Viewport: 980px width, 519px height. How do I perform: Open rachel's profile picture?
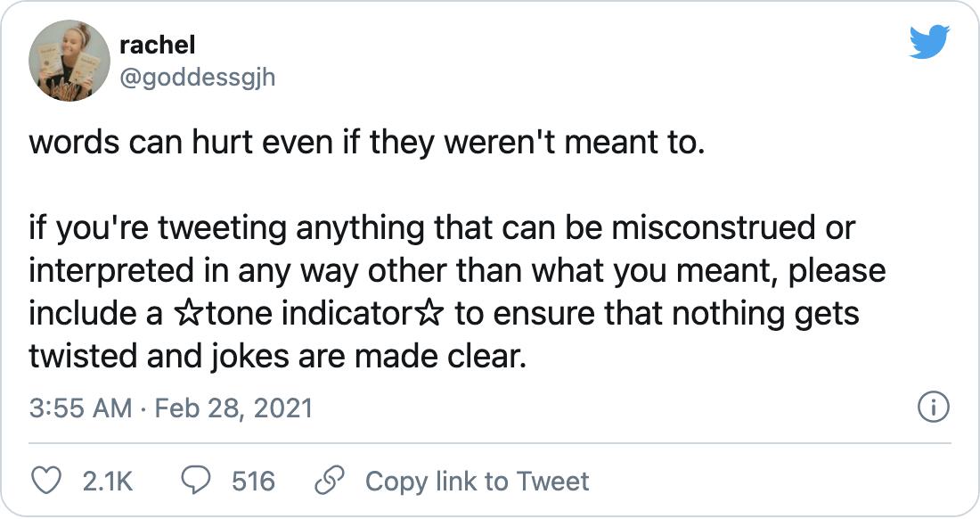pyautogui.click(x=69, y=61)
